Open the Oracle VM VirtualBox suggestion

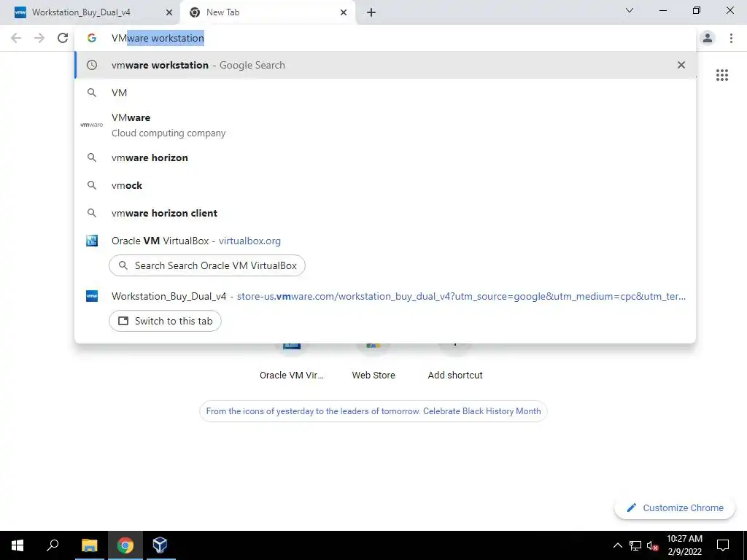[385, 241]
